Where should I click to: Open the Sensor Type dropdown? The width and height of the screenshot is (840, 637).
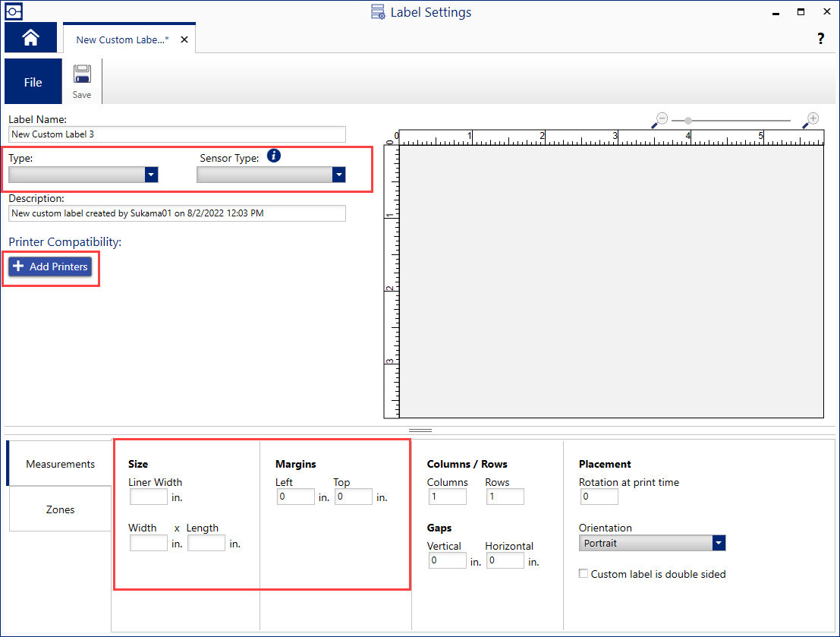[338, 175]
